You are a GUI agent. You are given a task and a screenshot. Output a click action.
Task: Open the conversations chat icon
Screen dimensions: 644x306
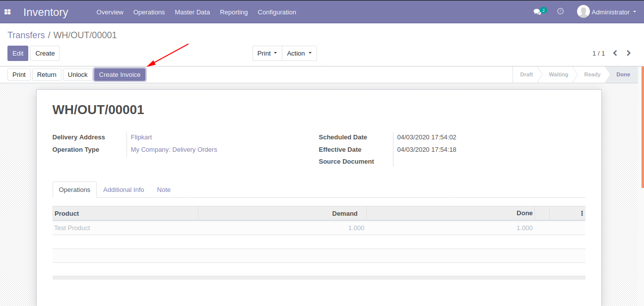tap(537, 12)
